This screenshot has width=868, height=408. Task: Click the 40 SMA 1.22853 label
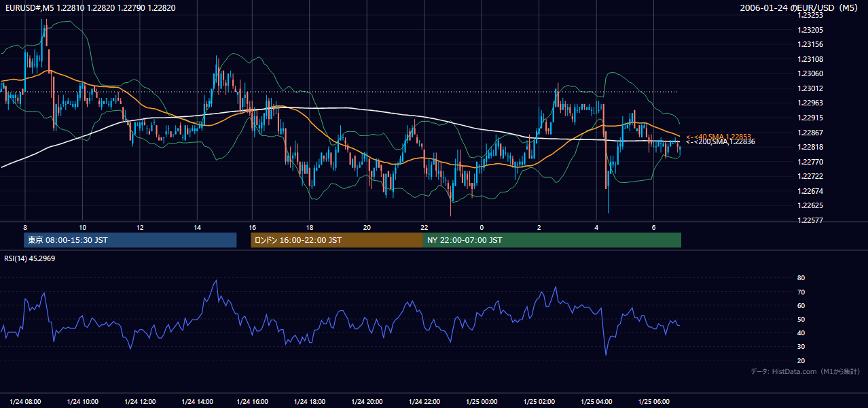pos(719,137)
